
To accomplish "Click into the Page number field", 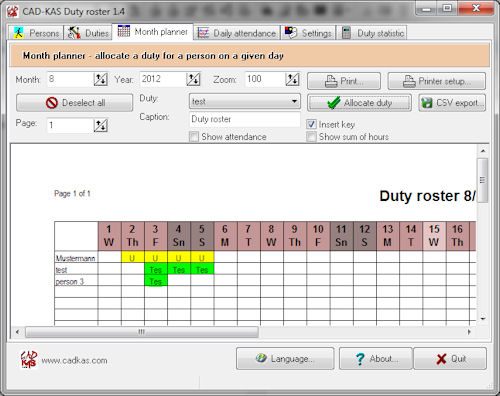I will (x=70, y=125).
